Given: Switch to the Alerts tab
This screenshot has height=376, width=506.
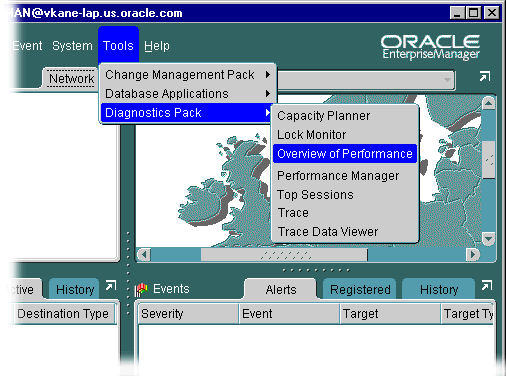Looking at the screenshot, I should coord(281,289).
